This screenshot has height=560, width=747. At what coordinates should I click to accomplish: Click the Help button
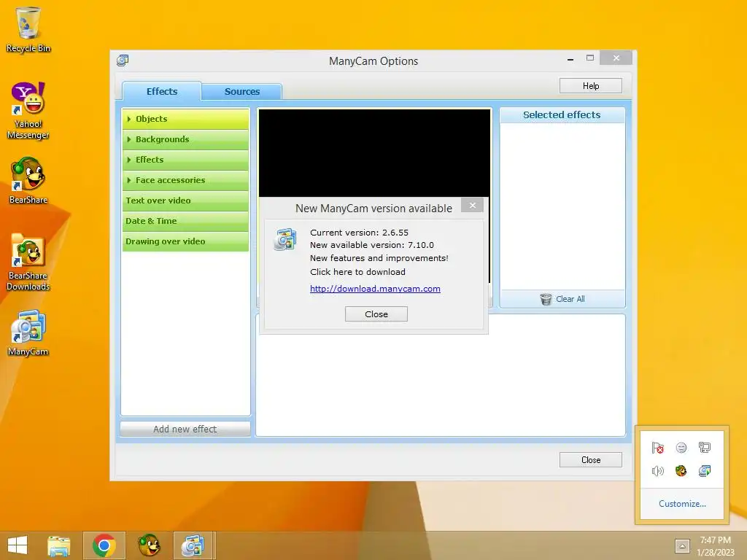[590, 86]
